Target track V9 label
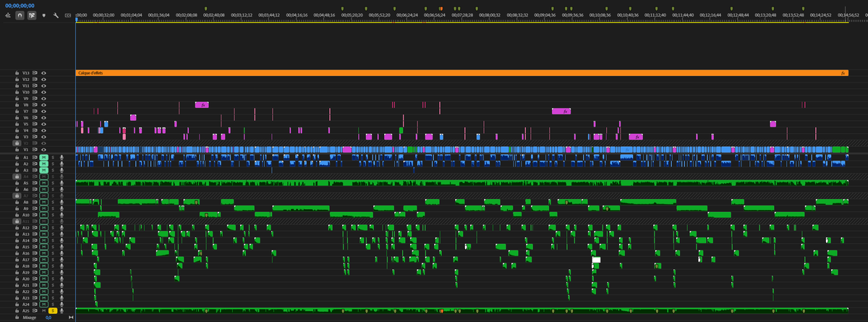 pos(26,98)
